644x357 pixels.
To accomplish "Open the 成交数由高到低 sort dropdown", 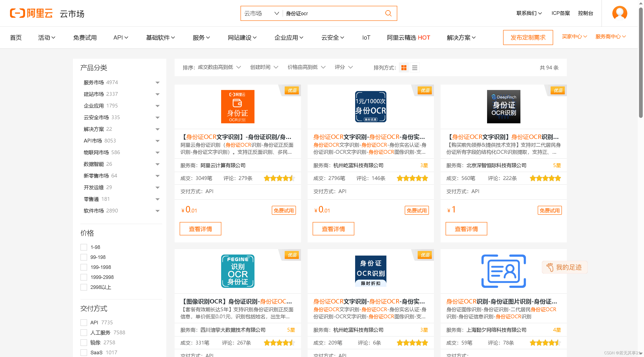I will 219,67.
